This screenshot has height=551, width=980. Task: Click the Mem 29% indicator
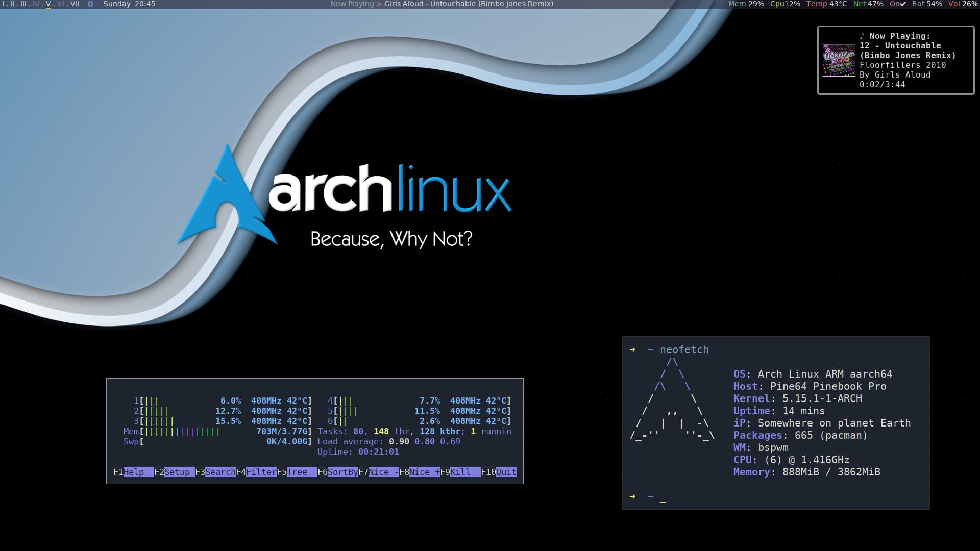[746, 4]
